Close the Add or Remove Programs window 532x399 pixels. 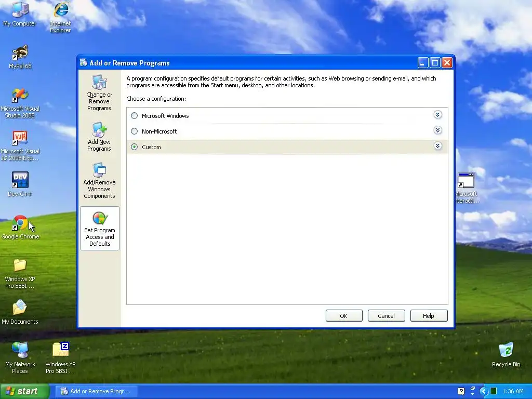[447, 63]
